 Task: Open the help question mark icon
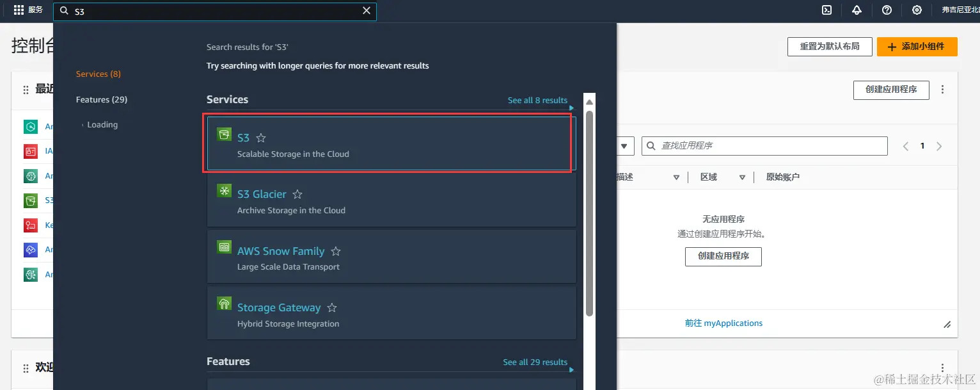[x=887, y=10]
